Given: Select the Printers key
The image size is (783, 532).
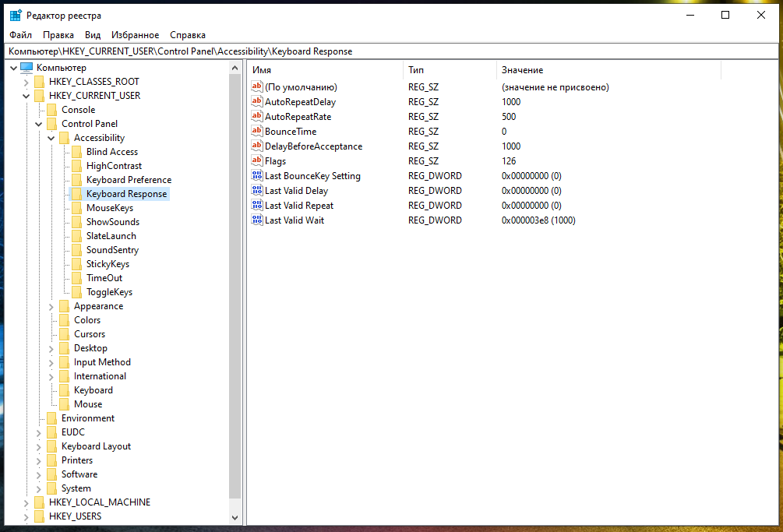Looking at the screenshot, I should [77, 460].
